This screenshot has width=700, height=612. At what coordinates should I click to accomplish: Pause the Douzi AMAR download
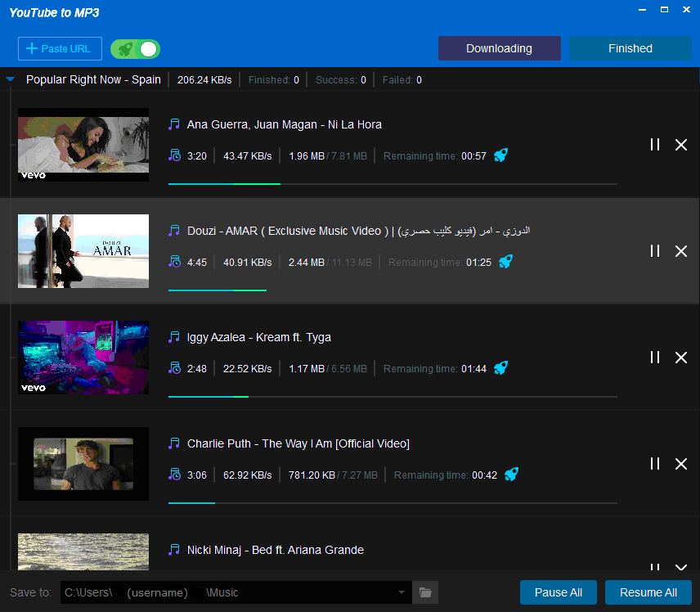point(654,251)
